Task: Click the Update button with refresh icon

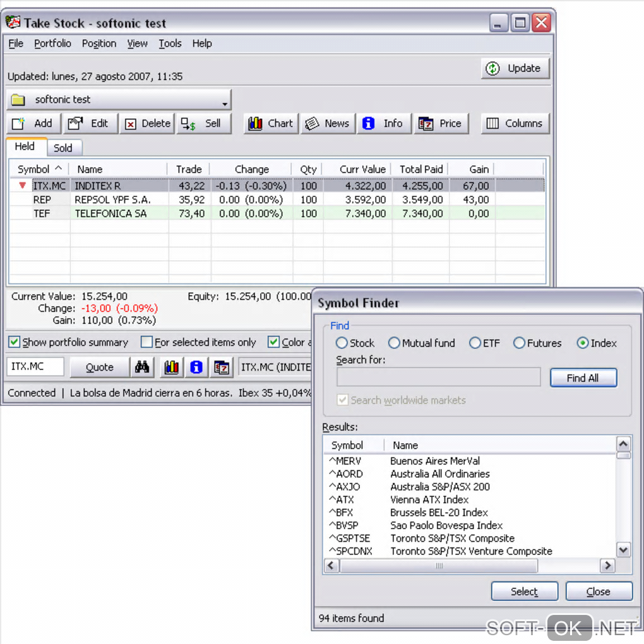Action: coord(515,68)
